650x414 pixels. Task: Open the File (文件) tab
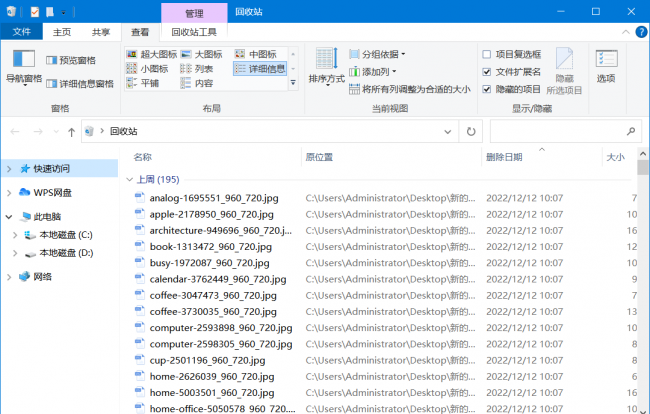(x=22, y=32)
